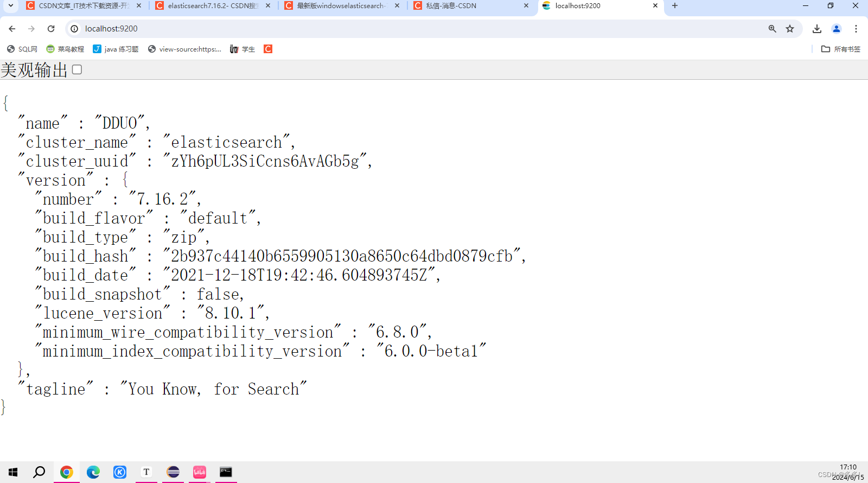Open Windows taskbar search
This screenshot has height=483, width=868.
point(39,472)
